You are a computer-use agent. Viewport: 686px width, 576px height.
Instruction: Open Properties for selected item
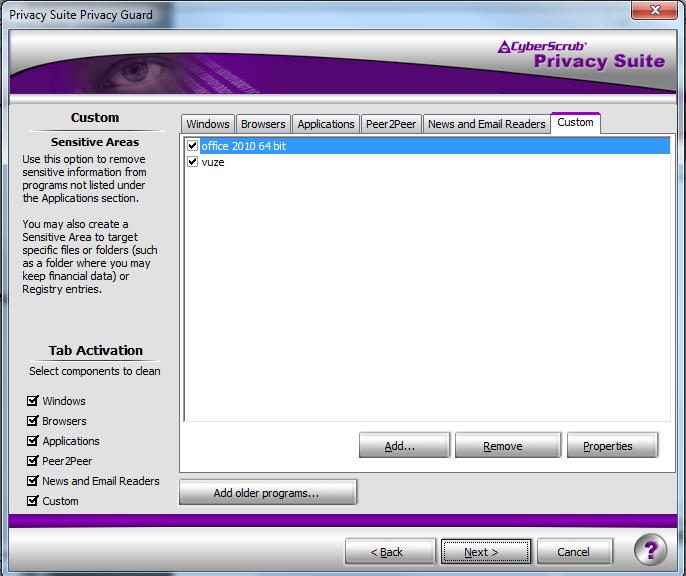click(612, 446)
